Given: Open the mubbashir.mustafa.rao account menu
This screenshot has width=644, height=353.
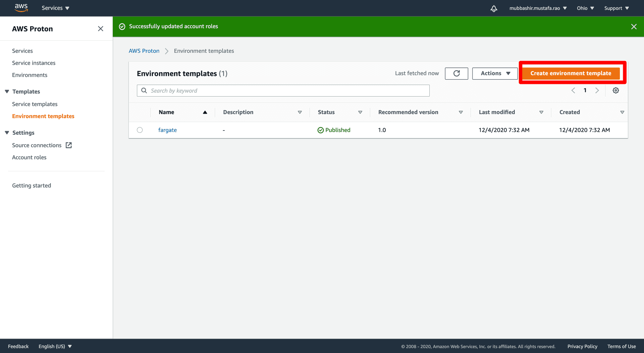Looking at the screenshot, I should 538,8.
